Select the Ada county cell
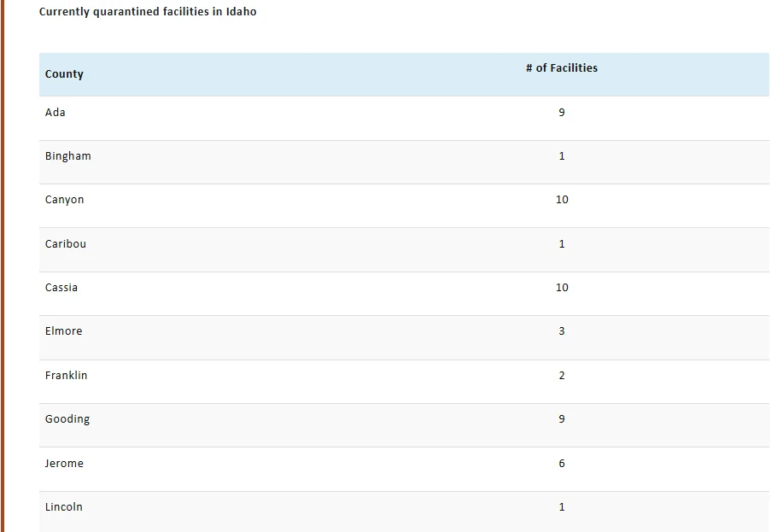 (55, 113)
